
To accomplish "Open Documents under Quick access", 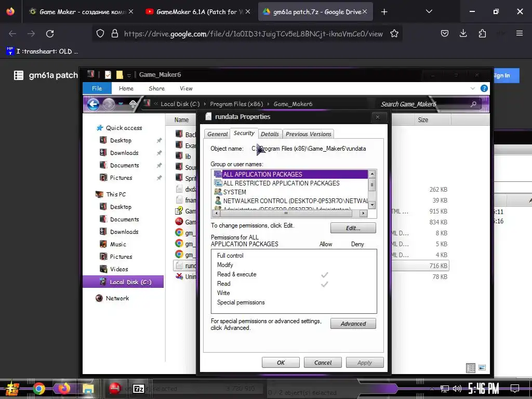I will [119, 165].
